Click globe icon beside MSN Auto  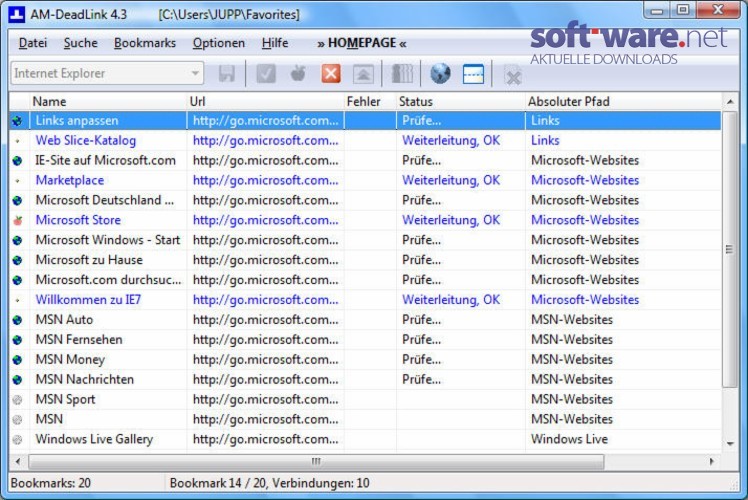pos(18,320)
